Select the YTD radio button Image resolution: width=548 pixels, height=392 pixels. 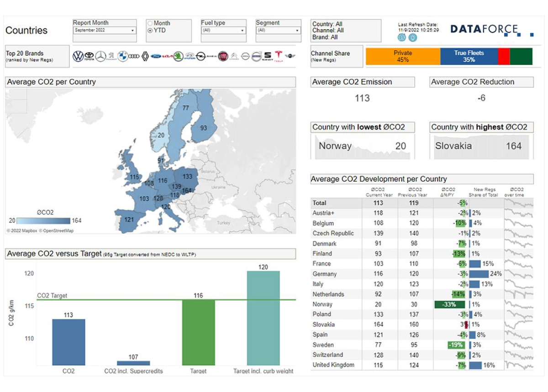(150, 31)
